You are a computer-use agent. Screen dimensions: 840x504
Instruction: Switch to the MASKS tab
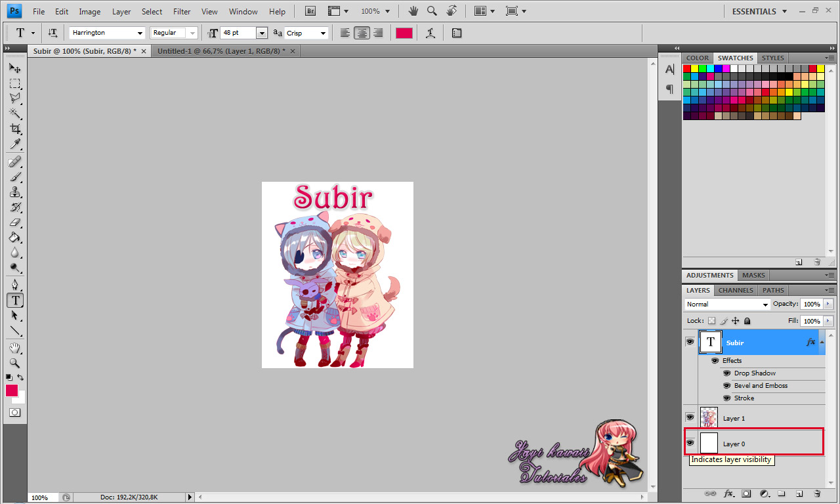(x=753, y=275)
